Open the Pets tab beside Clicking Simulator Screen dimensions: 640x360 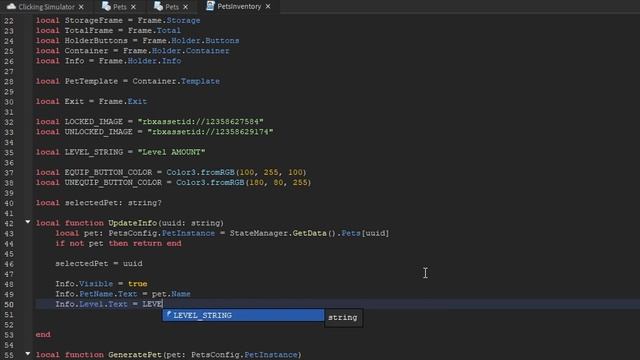click(x=120, y=7)
